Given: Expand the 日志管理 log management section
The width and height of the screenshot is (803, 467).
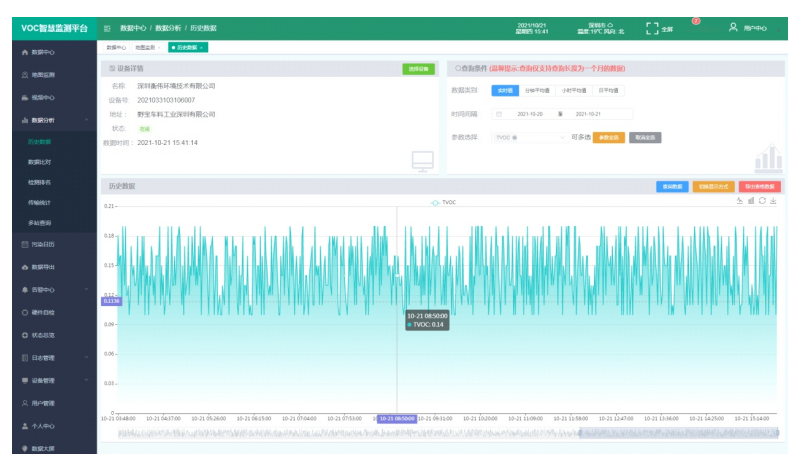Looking at the screenshot, I should [54, 358].
